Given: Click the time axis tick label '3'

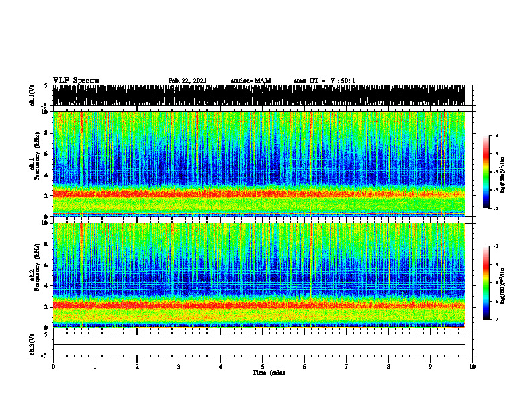Looking at the screenshot, I should (x=179, y=367).
